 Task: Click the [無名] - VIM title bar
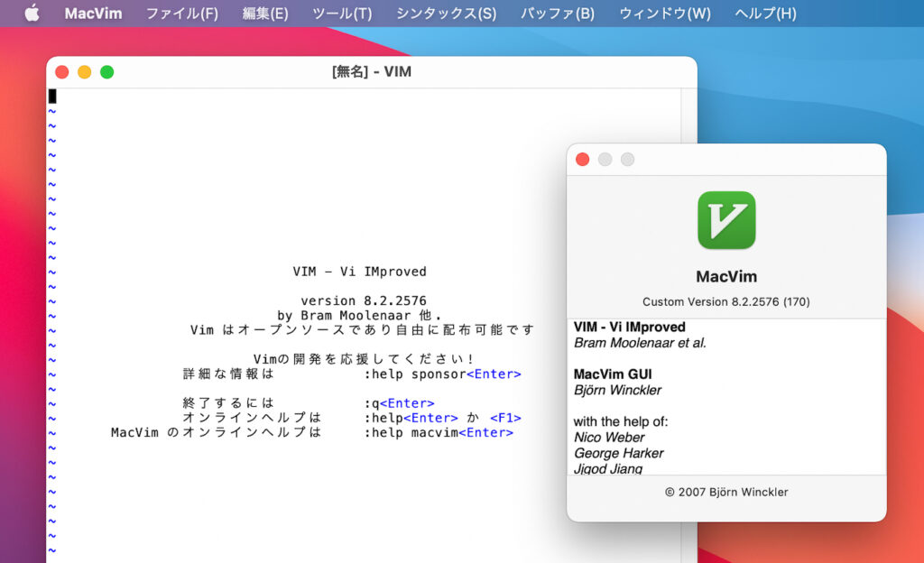372,72
